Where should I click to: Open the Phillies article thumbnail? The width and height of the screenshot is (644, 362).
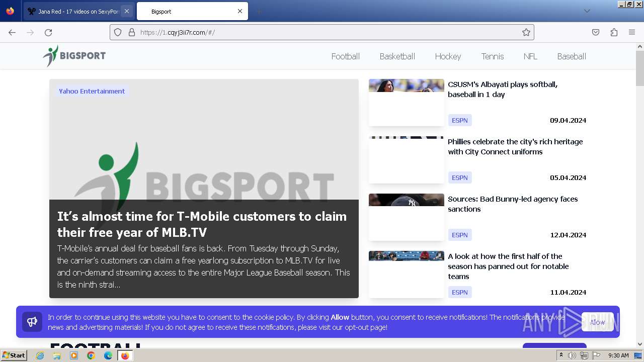(407, 159)
